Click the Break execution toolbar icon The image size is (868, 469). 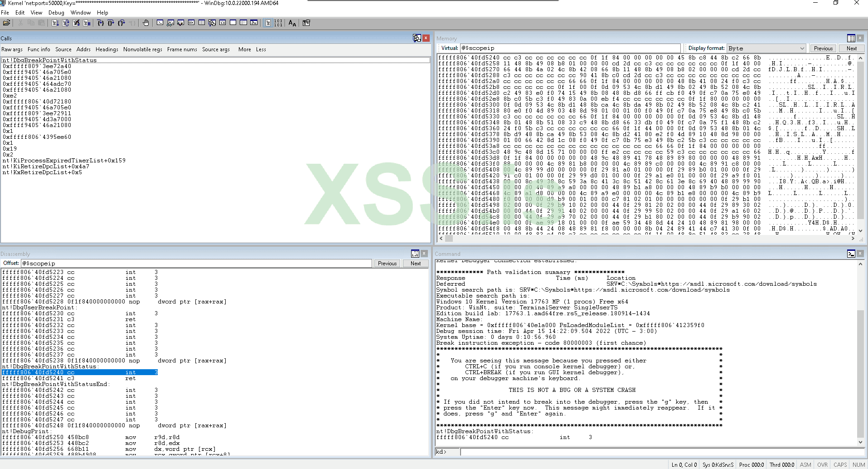87,23
